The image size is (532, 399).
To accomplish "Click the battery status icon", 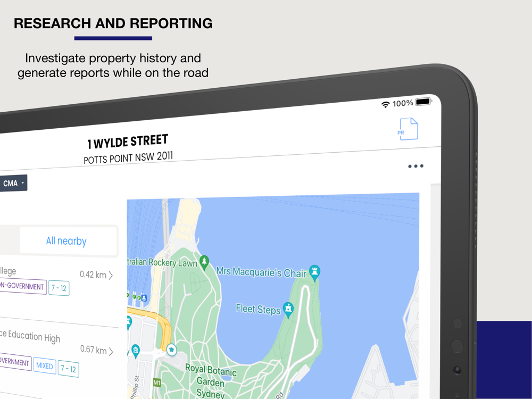I will (423, 102).
